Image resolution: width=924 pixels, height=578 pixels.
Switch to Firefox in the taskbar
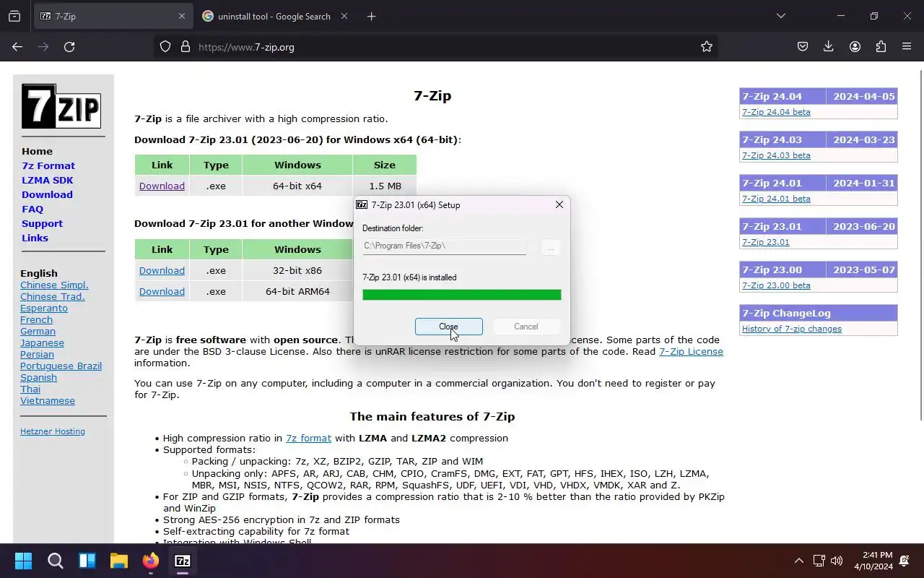click(x=151, y=561)
